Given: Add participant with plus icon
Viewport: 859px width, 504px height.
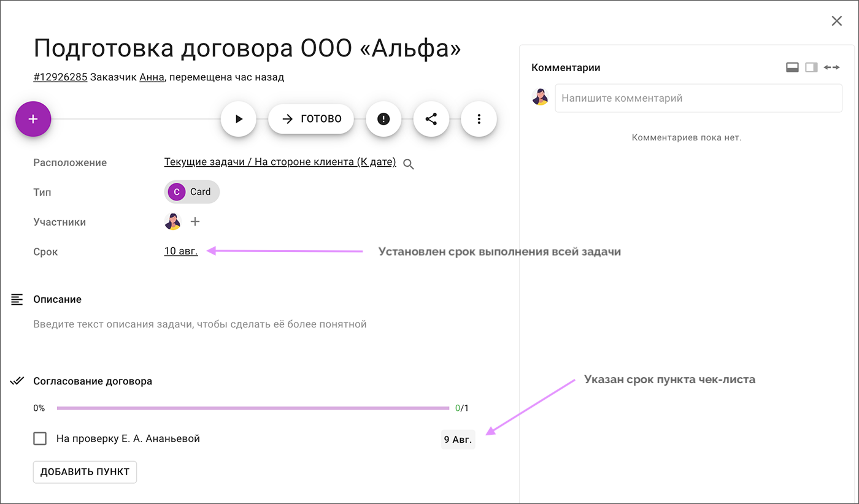Looking at the screenshot, I should tap(195, 221).
